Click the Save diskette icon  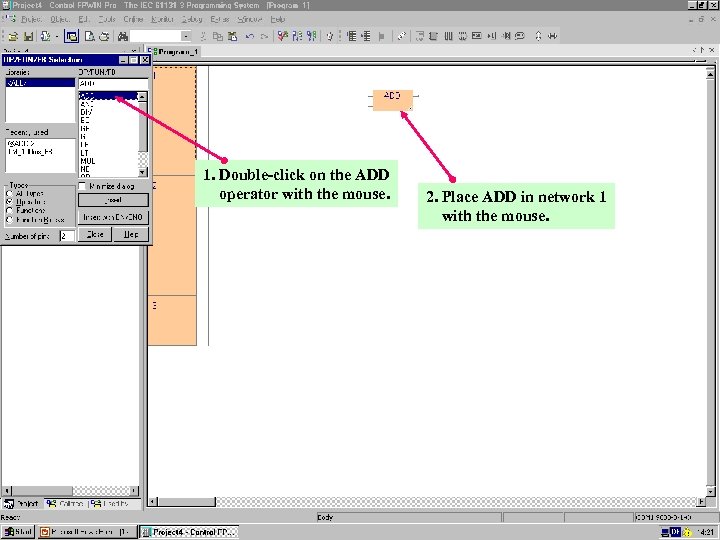(x=28, y=36)
